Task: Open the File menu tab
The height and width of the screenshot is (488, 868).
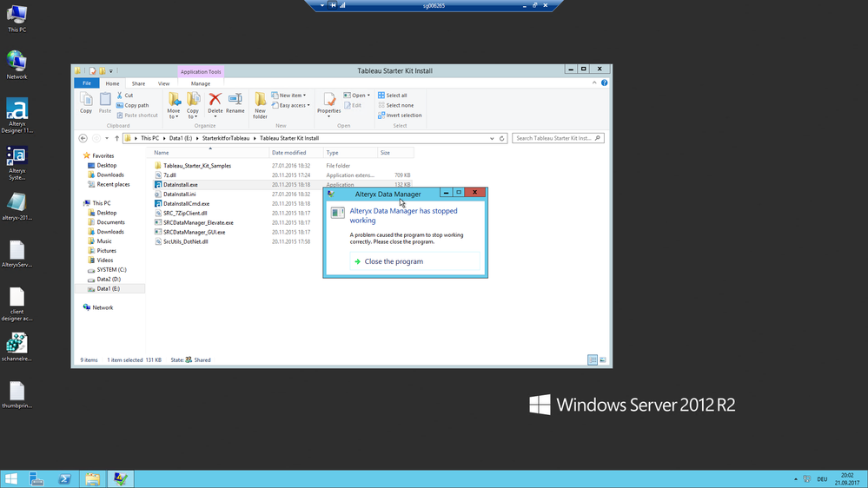Action: [x=86, y=83]
